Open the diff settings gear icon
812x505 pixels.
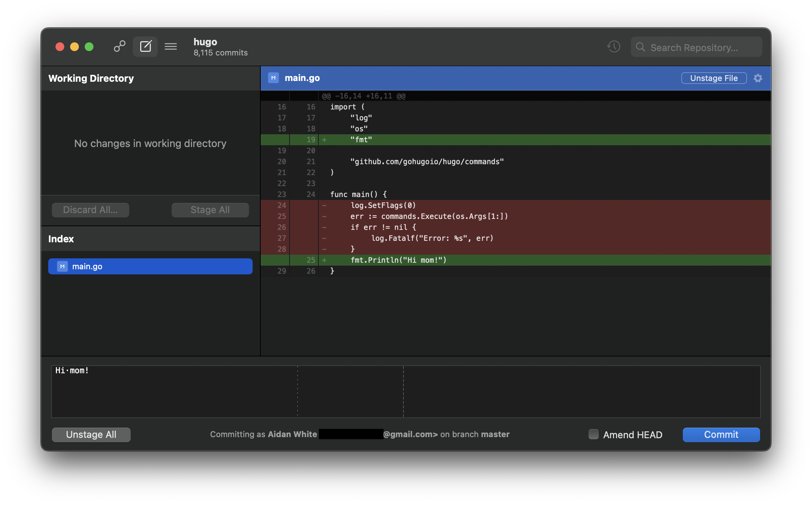point(758,78)
